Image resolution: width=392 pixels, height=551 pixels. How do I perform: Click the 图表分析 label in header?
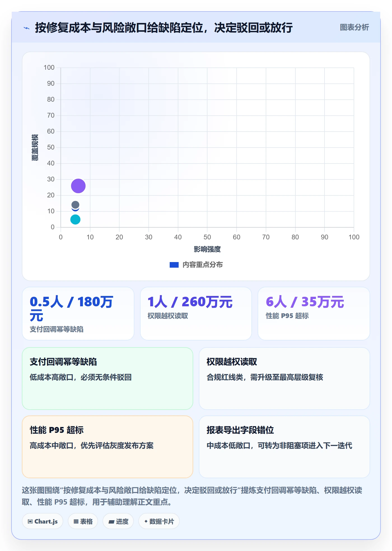click(354, 27)
